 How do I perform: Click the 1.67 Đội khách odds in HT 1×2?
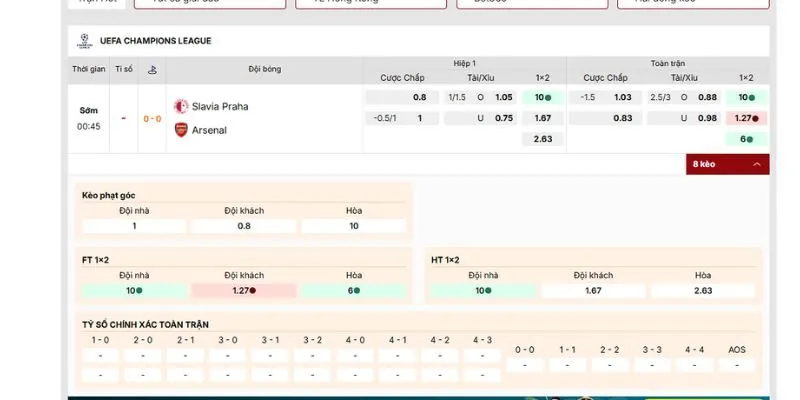pyautogui.click(x=592, y=290)
